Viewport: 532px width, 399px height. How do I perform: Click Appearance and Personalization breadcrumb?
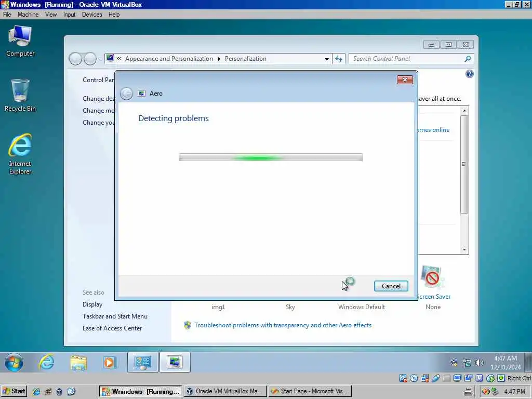tap(169, 59)
